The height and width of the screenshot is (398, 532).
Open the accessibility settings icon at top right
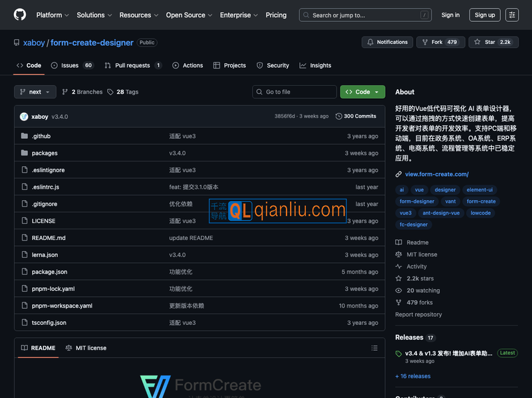tap(511, 15)
